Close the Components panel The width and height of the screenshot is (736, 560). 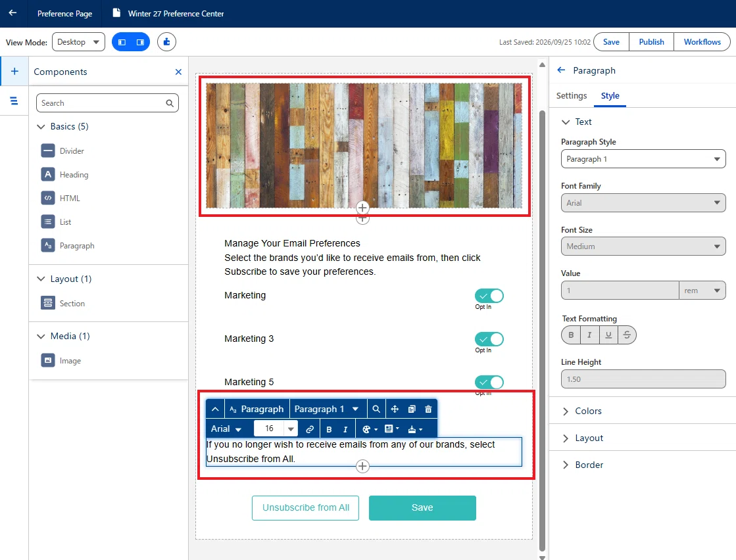click(x=178, y=72)
